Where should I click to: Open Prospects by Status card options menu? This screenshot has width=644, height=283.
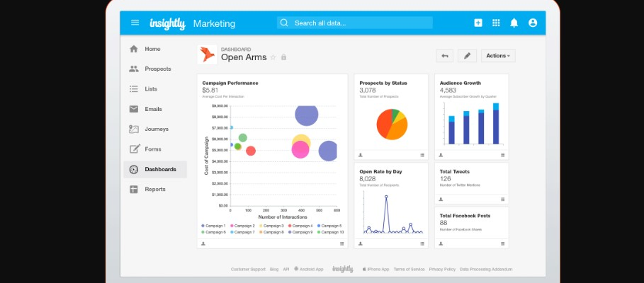422,154
